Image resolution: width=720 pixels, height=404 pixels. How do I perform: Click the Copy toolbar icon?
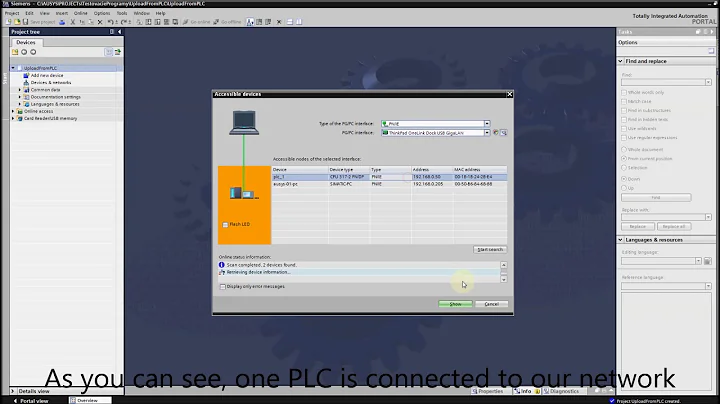82,22
